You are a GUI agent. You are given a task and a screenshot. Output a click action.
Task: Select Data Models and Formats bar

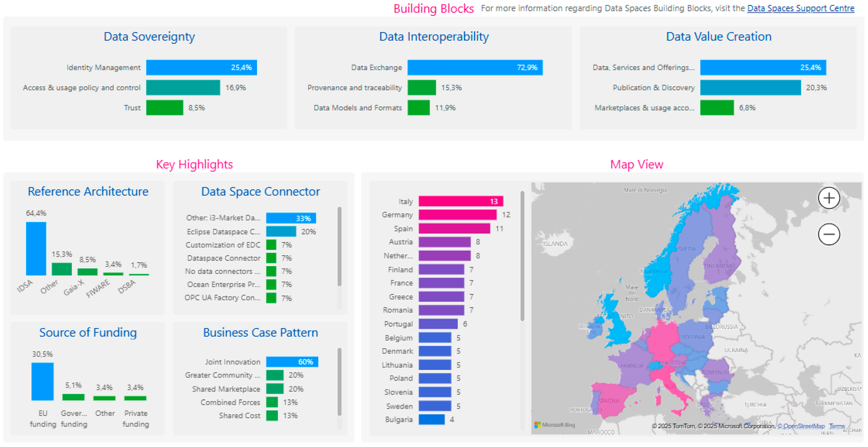pyautogui.click(x=419, y=108)
